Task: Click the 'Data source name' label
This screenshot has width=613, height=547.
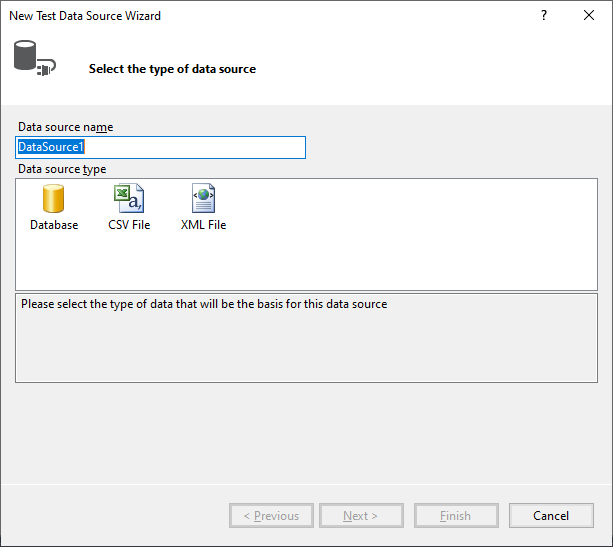Action: (66, 127)
